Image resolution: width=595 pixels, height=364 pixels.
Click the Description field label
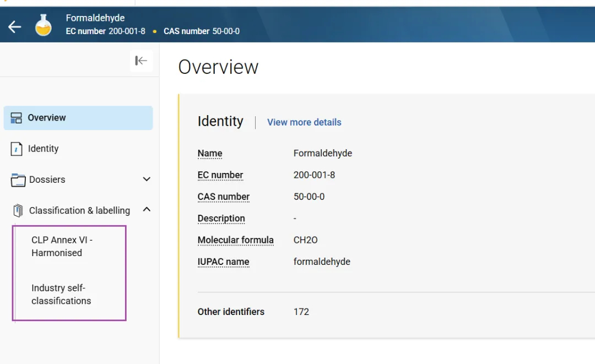tap(221, 219)
